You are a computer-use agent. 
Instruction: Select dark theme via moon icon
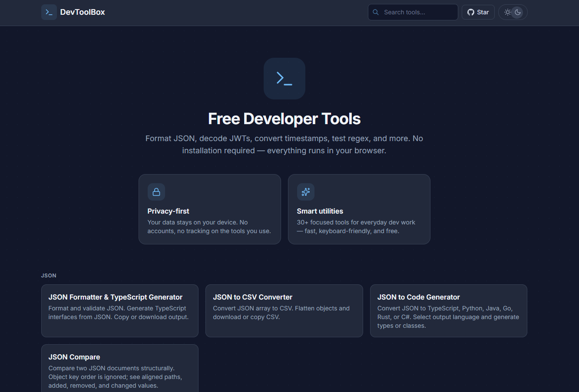(518, 12)
